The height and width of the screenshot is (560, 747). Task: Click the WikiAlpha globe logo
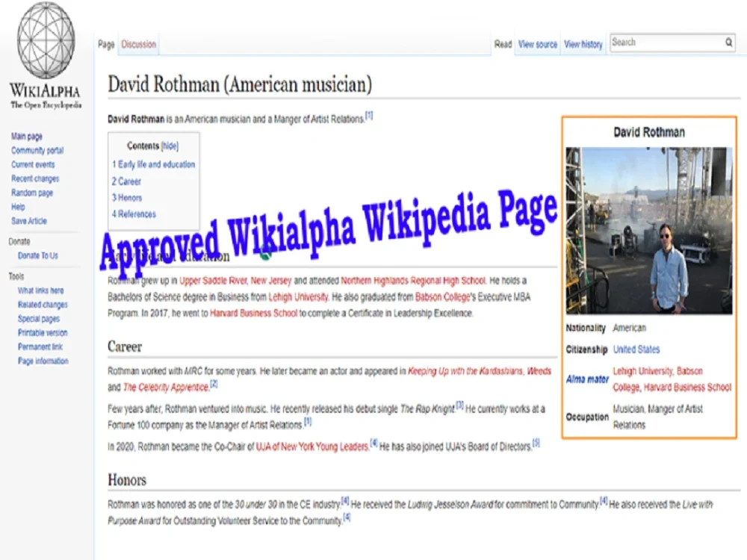(x=46, y=40)
